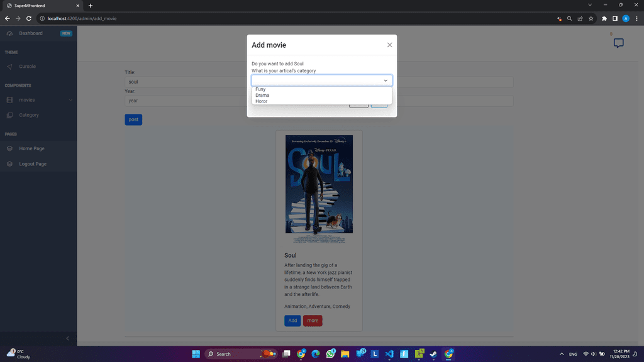Close the SuperMFrontend tab
The width and height of the screenshot is (644, 362).
(77, 6)
